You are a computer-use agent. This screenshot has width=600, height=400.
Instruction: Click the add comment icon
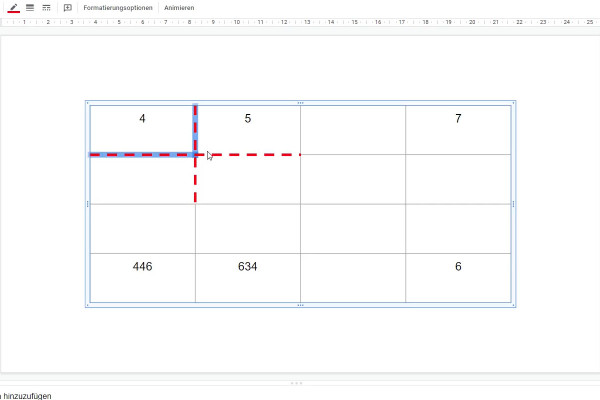pos(68,8)
